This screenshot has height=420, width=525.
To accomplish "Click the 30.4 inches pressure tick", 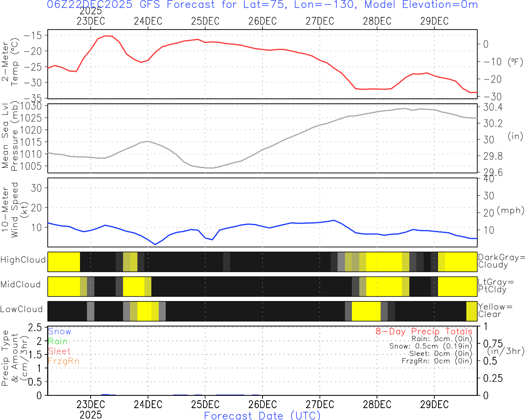I will pos(493,107).
